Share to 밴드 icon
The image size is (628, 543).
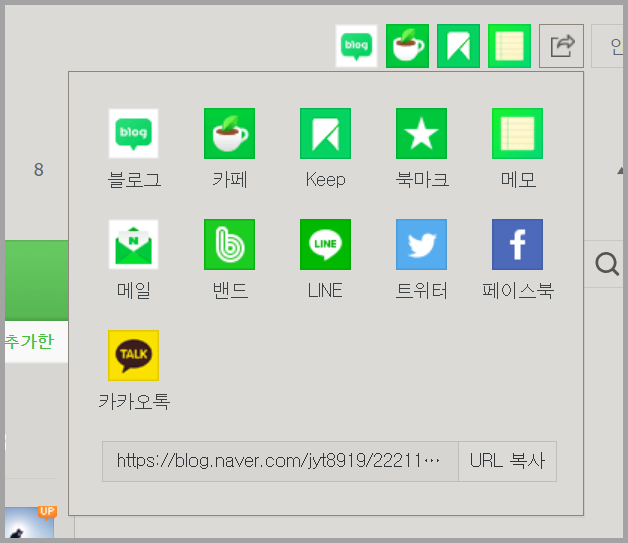[x=229, y=244]
